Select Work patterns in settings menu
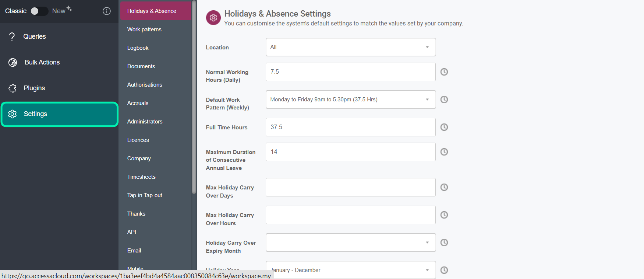Viewport: 644px width, 279px height. (x=144, y=29)
